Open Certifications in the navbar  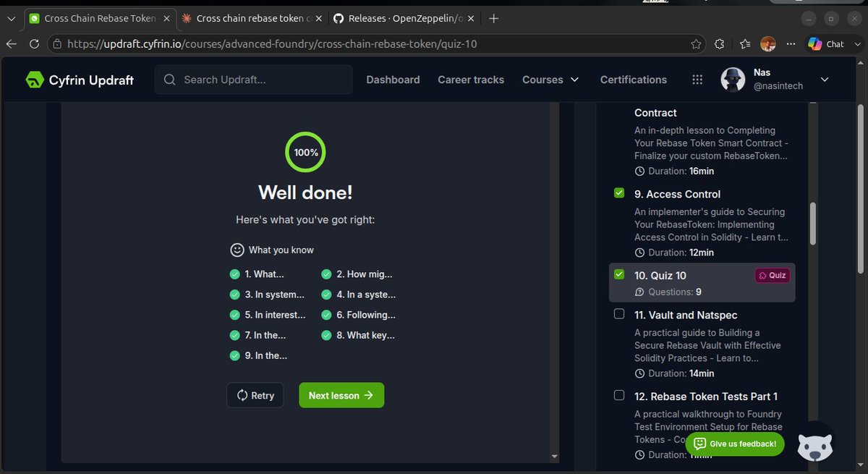[x=634, y=80]
